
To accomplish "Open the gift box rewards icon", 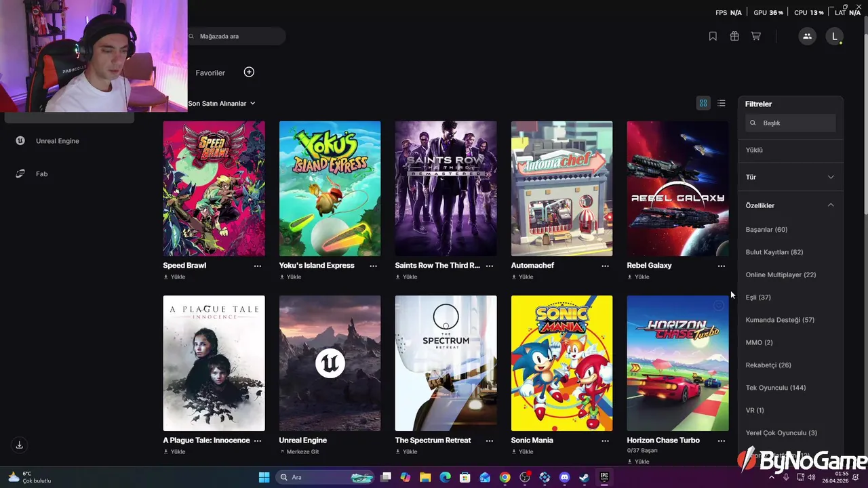I will coord(734,37).
